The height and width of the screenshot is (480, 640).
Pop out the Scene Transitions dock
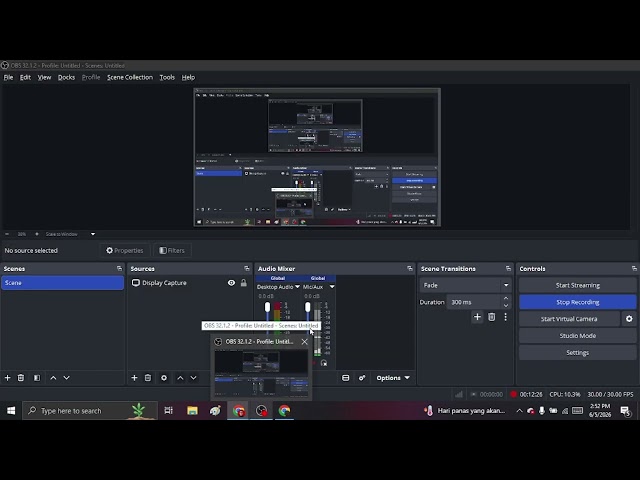[x=508, y=269]
